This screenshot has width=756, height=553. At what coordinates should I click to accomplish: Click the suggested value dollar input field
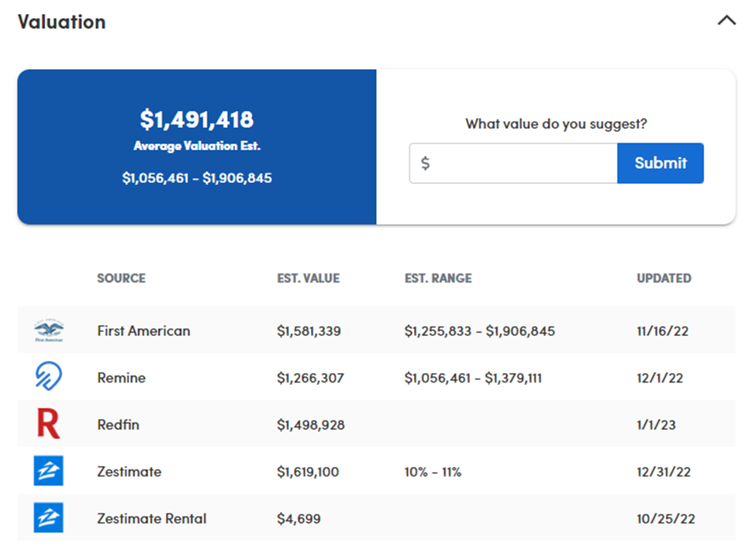(x=512, y=163)
